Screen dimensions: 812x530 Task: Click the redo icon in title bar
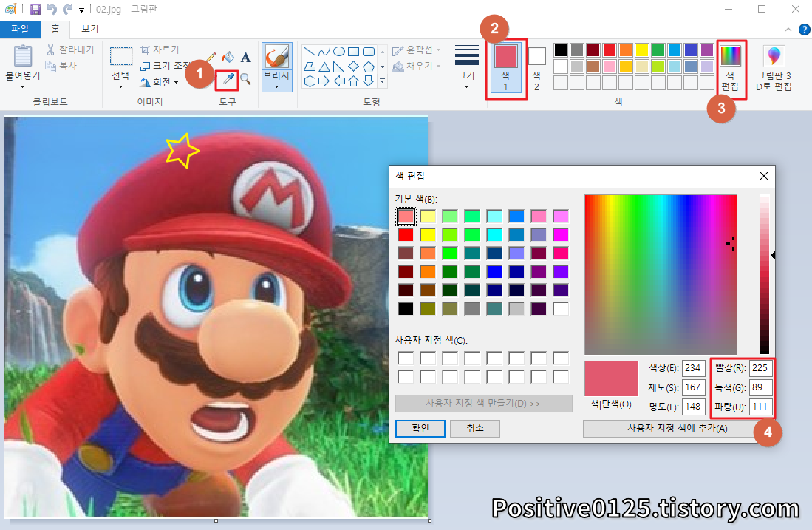tap(67, 10)
